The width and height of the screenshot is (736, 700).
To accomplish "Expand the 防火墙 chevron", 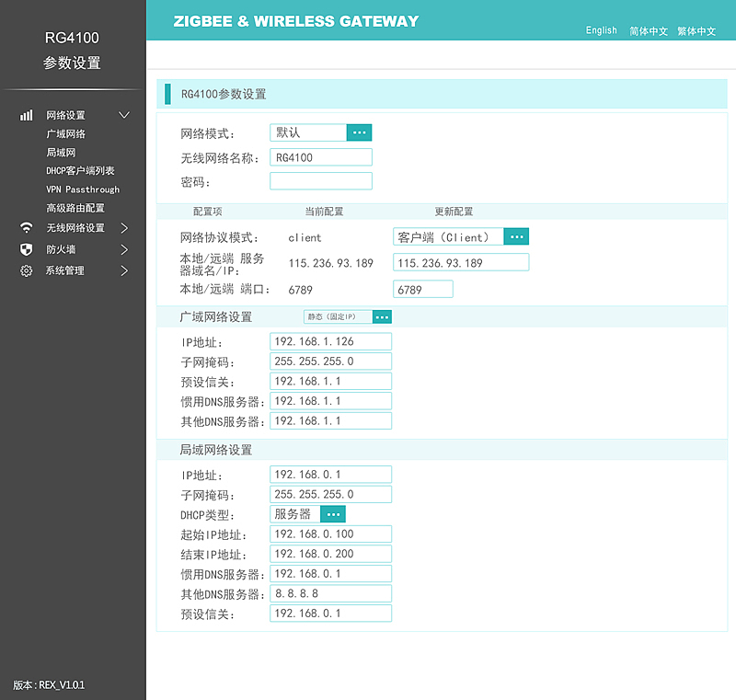I will 124,249.
